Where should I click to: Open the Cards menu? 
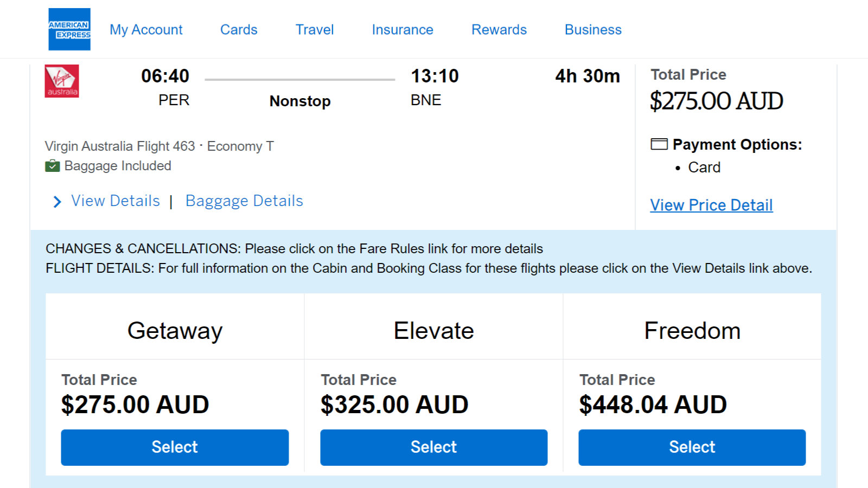tap(239, 30)
